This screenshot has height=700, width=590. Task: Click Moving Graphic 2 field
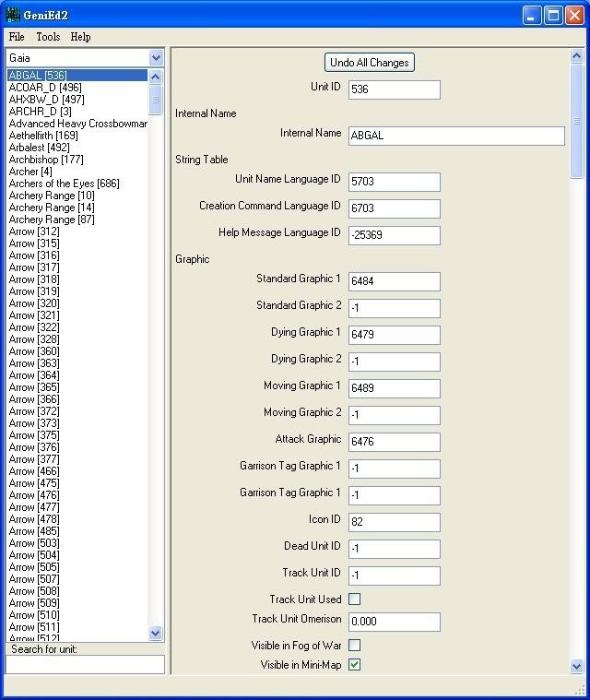pos(394,415)
